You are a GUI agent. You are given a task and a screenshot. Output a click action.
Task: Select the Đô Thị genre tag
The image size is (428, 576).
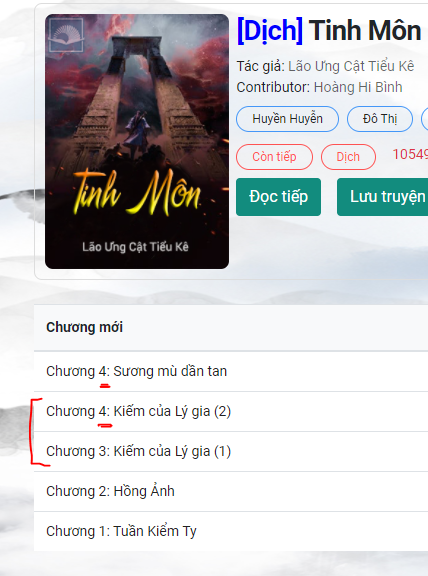pyautogui.click(x=380, y=119)
